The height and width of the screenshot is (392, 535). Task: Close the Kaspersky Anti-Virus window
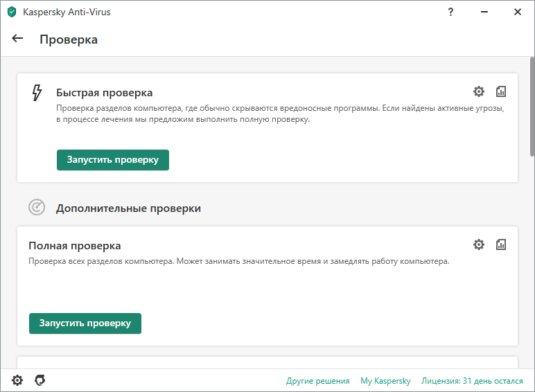[x=517, y=12]
